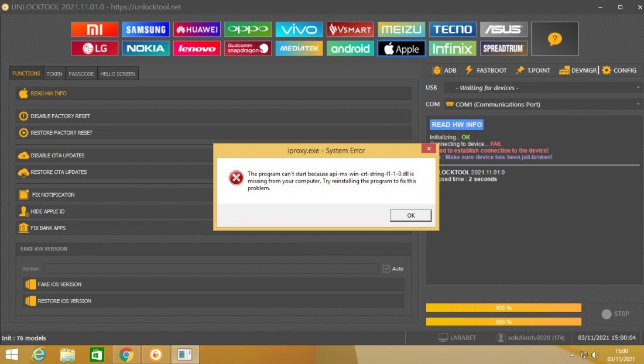Click FAKE iOS VERISON button

214,284
